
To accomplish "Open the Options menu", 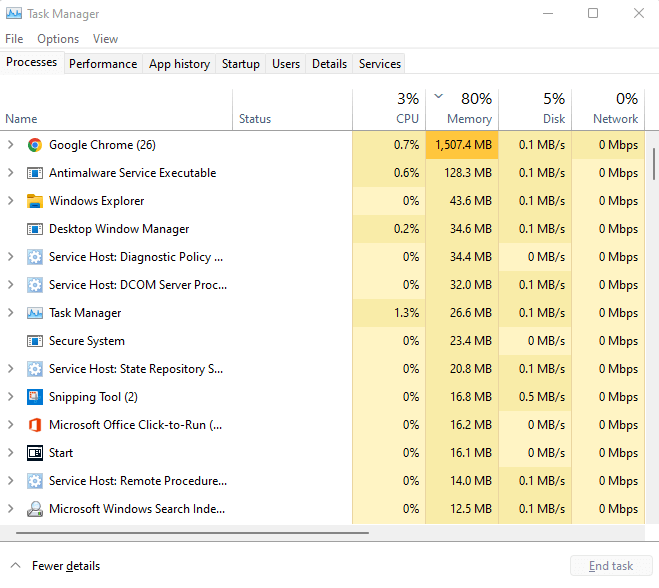I will click(58, 39).
